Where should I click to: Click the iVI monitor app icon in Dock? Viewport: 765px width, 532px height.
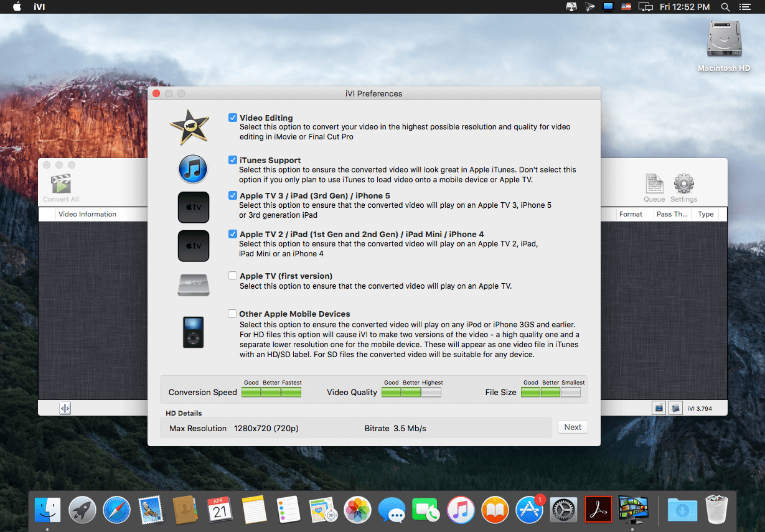(633, 510)
